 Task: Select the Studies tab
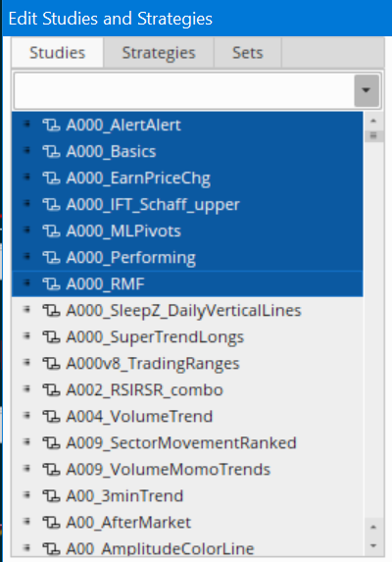[x=57, y=53]
